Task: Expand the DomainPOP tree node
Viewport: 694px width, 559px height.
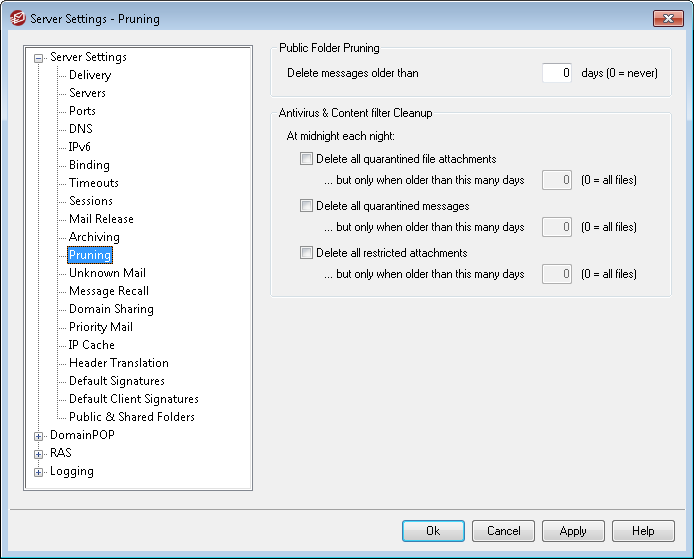Action: [x=39, y=436]
